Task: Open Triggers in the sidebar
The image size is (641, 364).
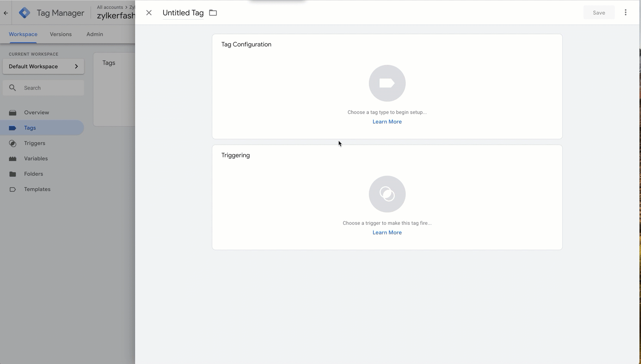Action: [x=42, y=143]
